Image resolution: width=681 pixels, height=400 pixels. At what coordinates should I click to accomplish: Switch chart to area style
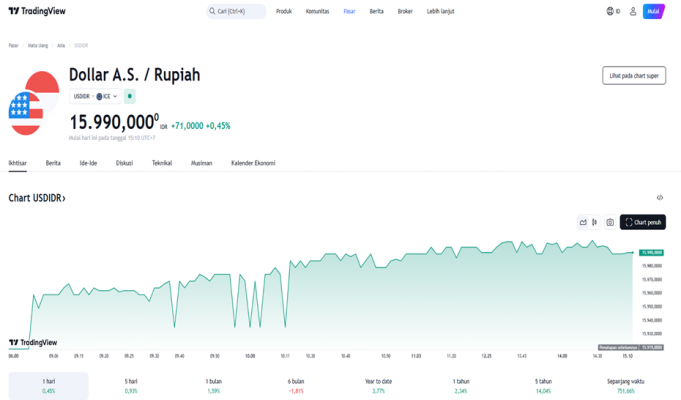pos(583,222)
